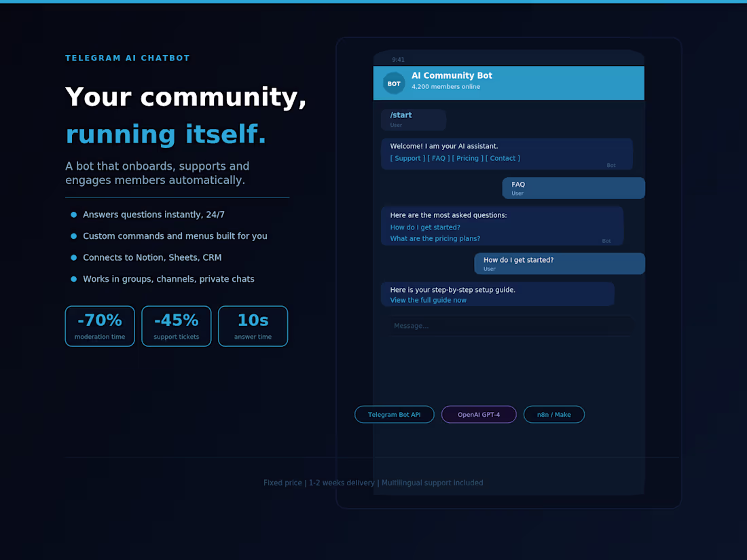Screen dimensions: 747x560
Task: Click the bullet marker beside 'Works in groups'
Action: coord(73,278)
